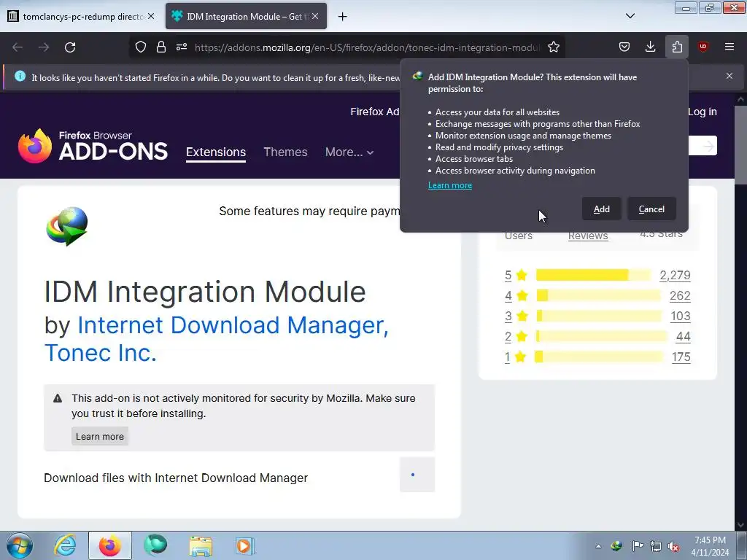Close the IDM Integration Module tab
This screenshot has width=747, height=560.
(315, 16)
